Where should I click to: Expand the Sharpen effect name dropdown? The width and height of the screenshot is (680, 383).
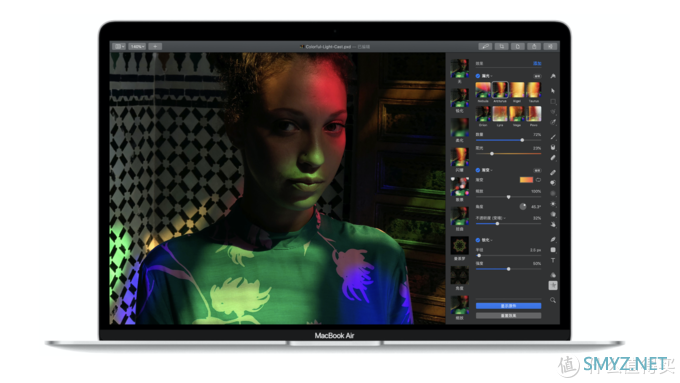487,240
